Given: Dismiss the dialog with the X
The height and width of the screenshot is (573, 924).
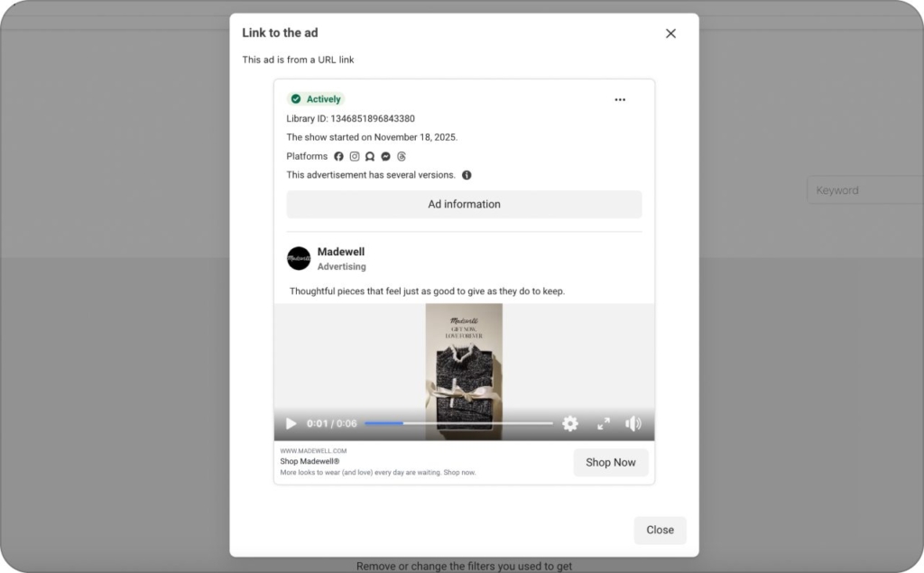Looking at the screenshot, I should [670, 33].
